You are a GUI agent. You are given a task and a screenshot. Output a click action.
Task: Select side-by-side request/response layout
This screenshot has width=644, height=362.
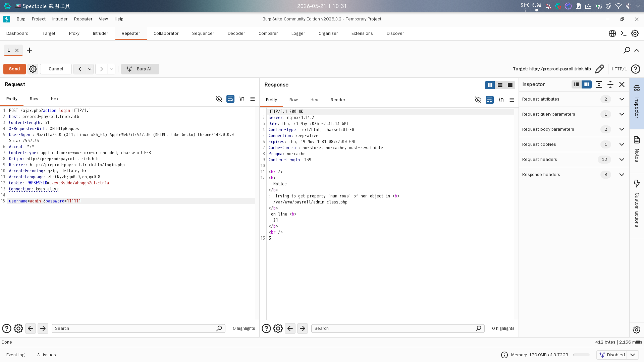click(x=490, y=85)
